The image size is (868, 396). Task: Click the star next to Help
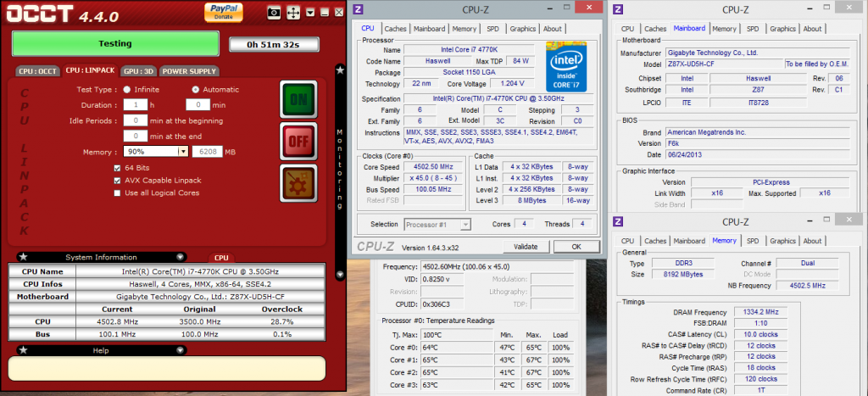[24, 350]
